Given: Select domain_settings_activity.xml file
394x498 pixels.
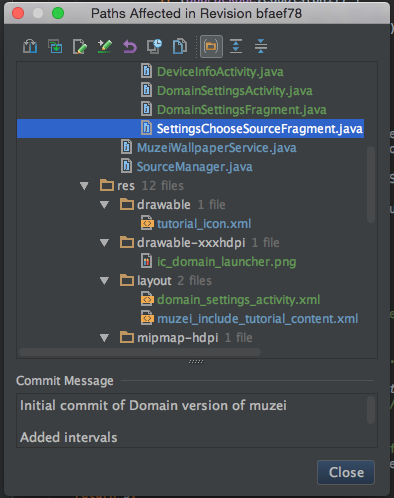Looking at the screenshot, I should [239, 300].
